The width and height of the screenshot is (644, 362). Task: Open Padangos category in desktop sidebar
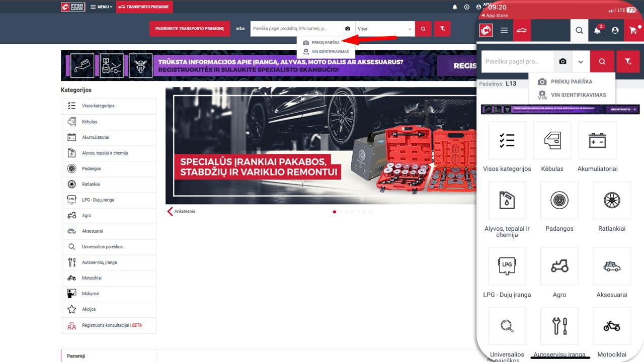click(x=109, y=168)
